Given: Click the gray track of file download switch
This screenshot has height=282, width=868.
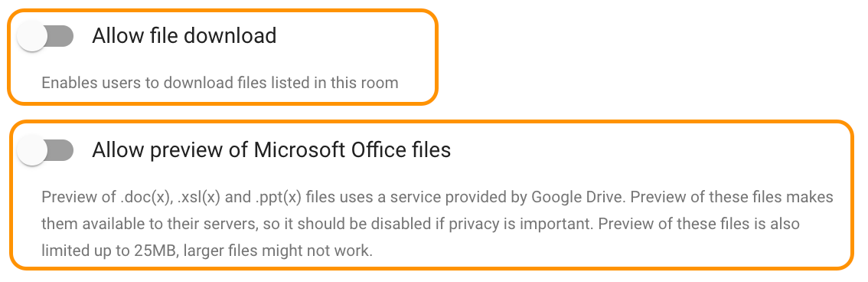Looking at the screenshot, I should pyautogui.click(x=61, y=37).
